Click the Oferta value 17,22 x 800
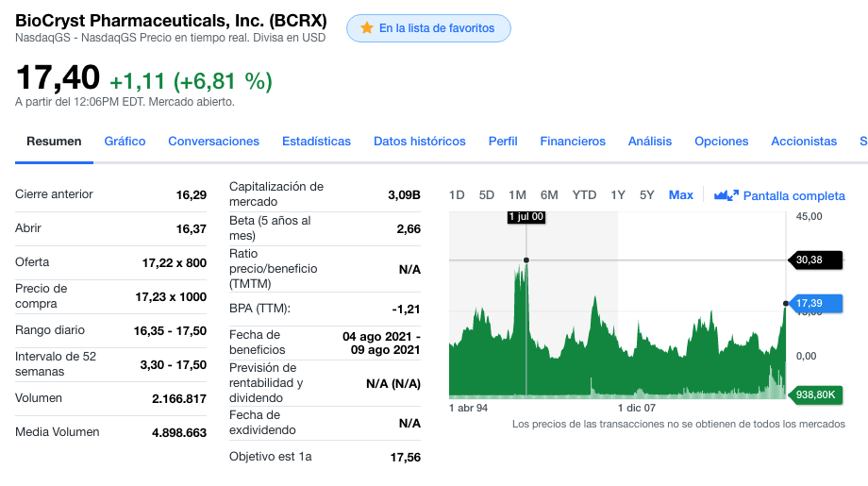 (175, 263)
